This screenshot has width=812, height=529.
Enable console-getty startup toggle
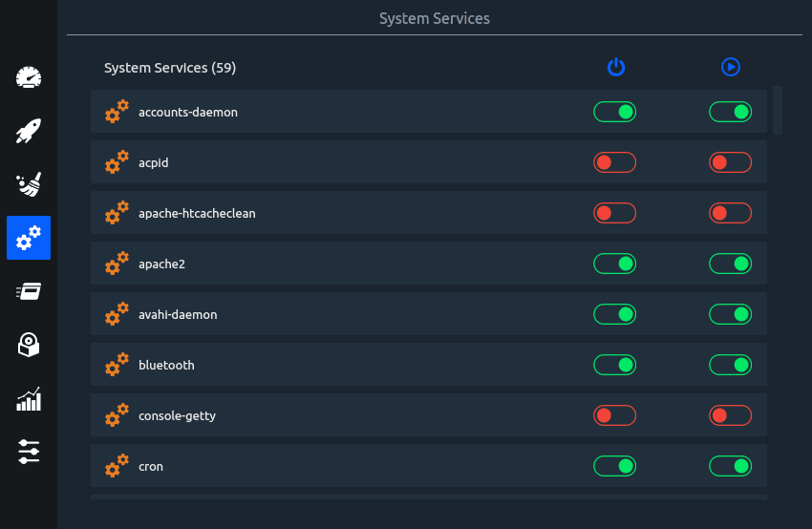coord(615,416)
